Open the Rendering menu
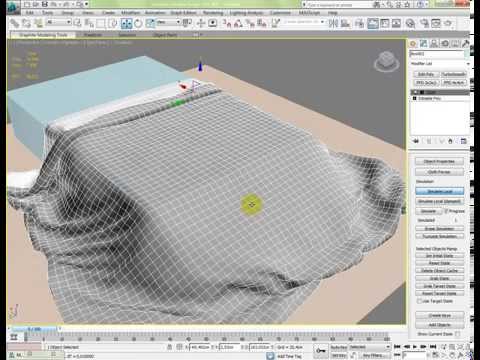 point(213,13)
